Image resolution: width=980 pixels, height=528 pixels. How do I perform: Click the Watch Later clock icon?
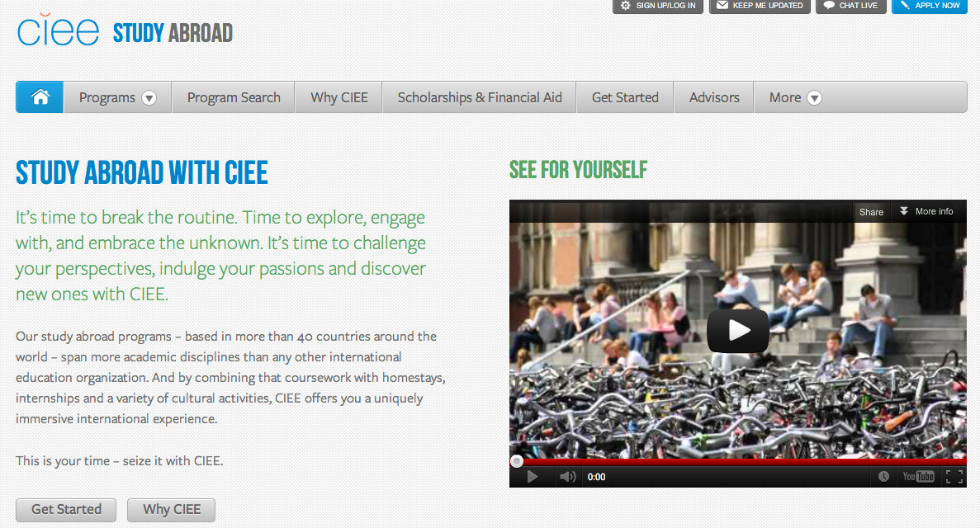[883, 477]
